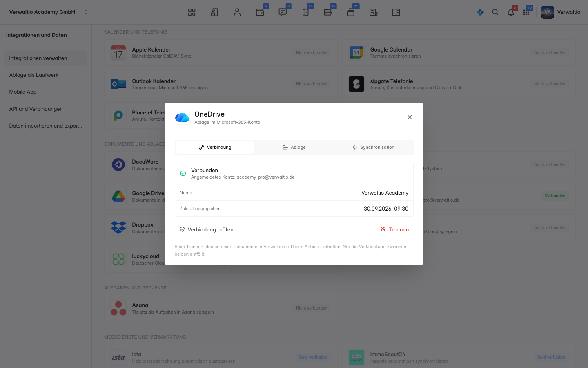
Task: Open the folder icon with badge 24
Action: tap(328, 12)
